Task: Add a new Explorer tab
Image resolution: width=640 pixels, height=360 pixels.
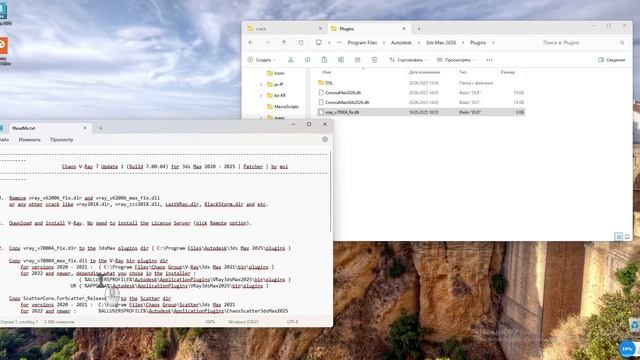Action: click(419, 29)
